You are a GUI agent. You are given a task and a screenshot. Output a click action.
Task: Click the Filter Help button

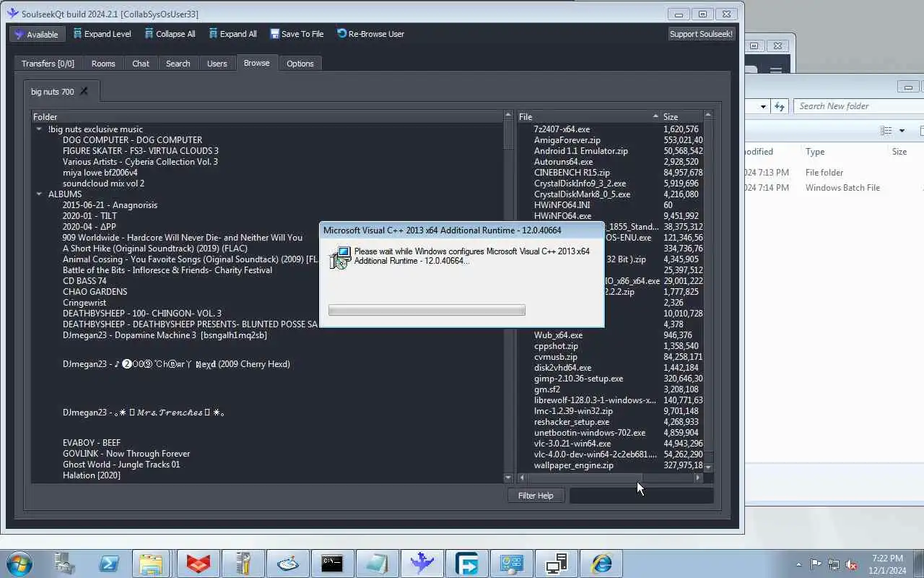536,496
